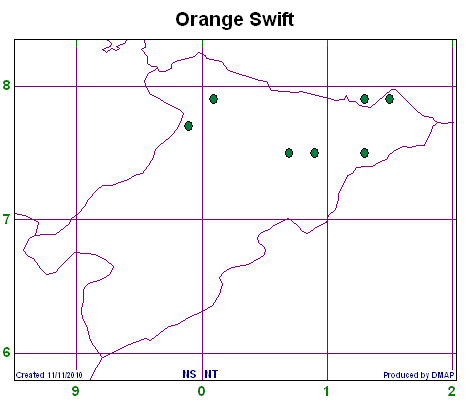This screenshot has width=471, height=402.
Task: Select the green dot left of gridline 0
Action: tap(189, 126)
